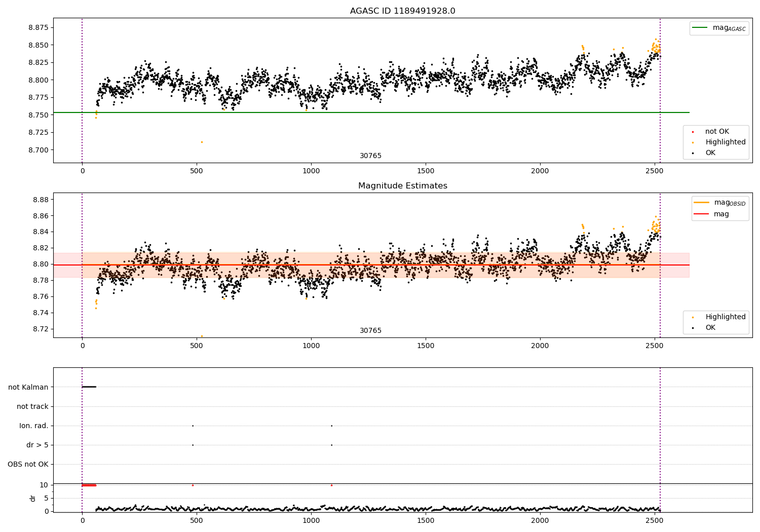The image size is (760, 532).
Task: Click 'OK' legend entry in top plot
Action: 710,153
